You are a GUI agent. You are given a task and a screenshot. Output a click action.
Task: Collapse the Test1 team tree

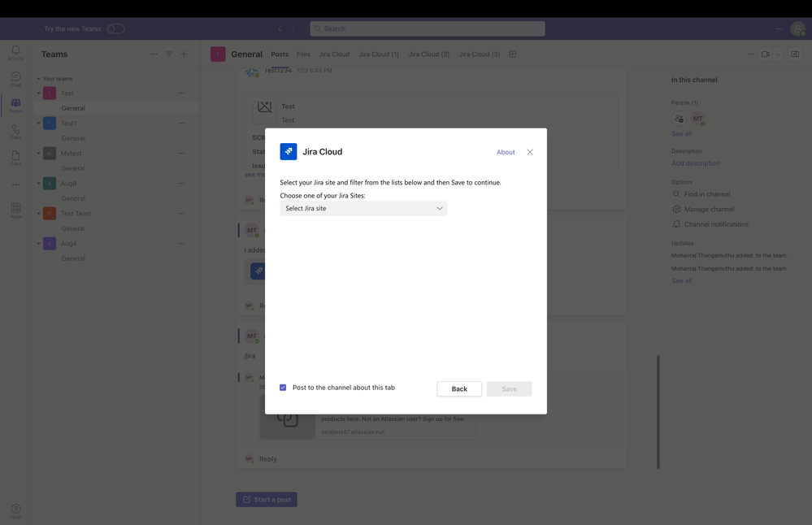(x=38, y=124)
